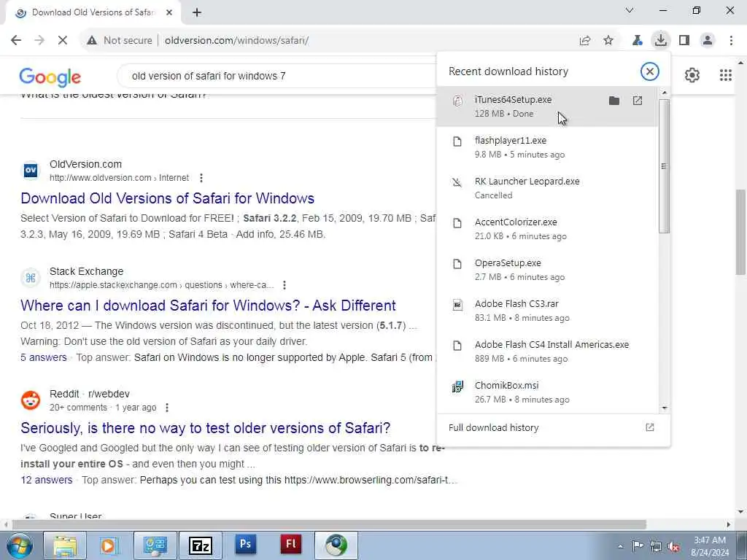
Task: Select the cancelled RK Launcher Leopard.exe entry
Action: [547, 188]
